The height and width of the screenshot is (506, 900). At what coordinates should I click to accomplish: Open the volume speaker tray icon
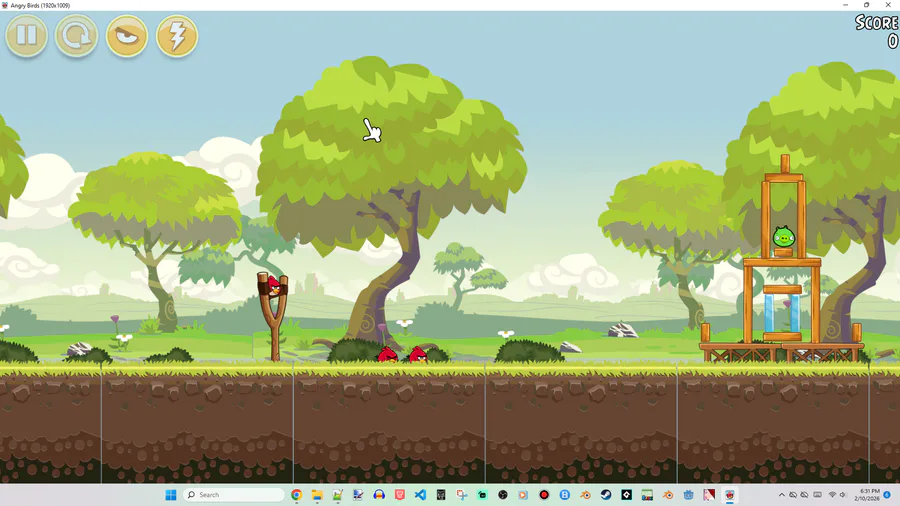843,495
